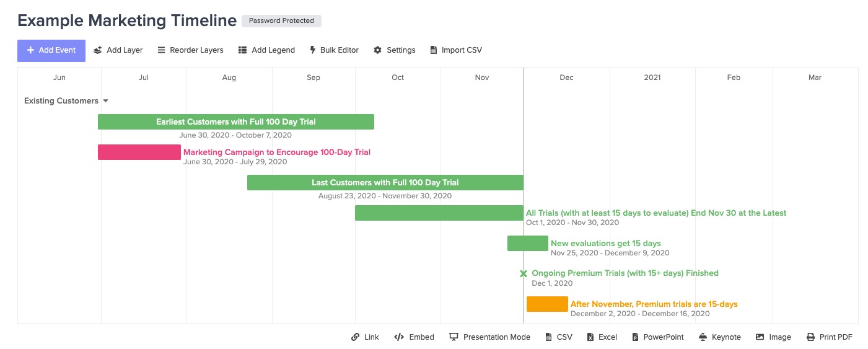The width and height of the screenshot is (868, 349).
Task: Export timeline as Keynote
Action: point(719,337)
